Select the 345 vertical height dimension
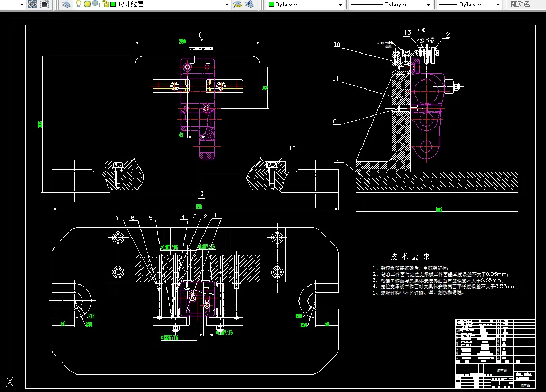Image resolution: width=546 pixels, height=392 pixels. (x=40, y=124)
